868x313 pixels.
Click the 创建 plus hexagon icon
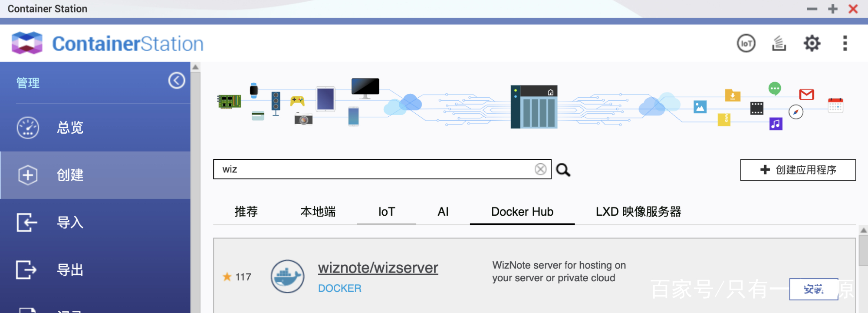[28, 175]
